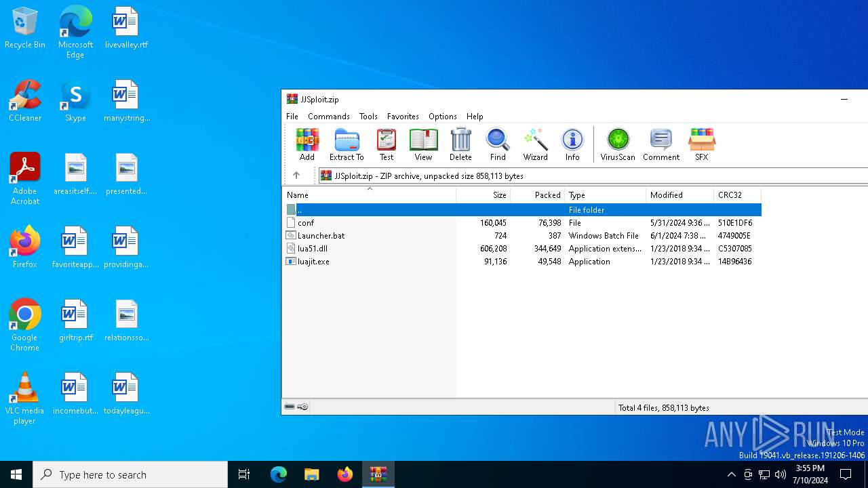The height and width of the screenshot is (488, 868).
Task: Open the View tool in WinRAR
Action: tap(423, 145)
